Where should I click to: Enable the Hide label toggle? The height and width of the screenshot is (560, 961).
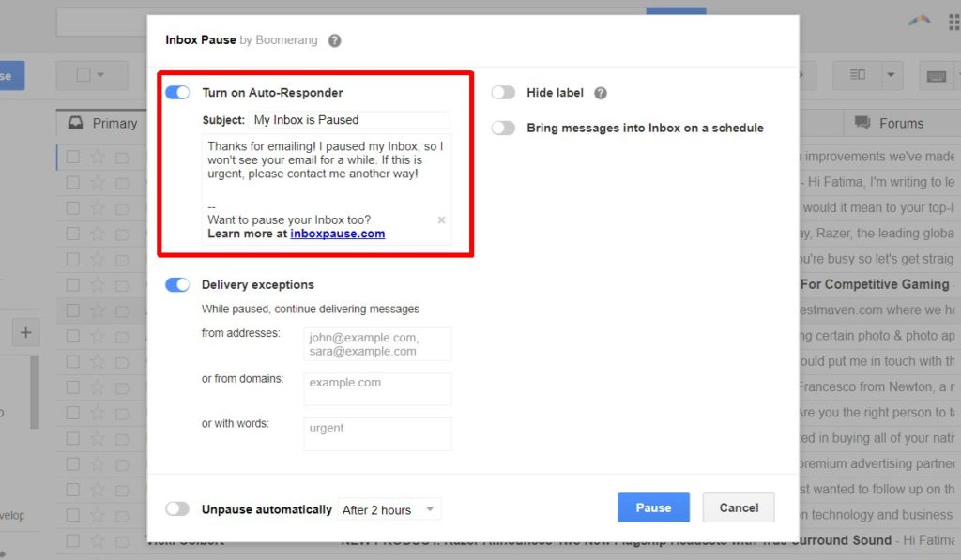pyautogui.click(x=504, y=93)
